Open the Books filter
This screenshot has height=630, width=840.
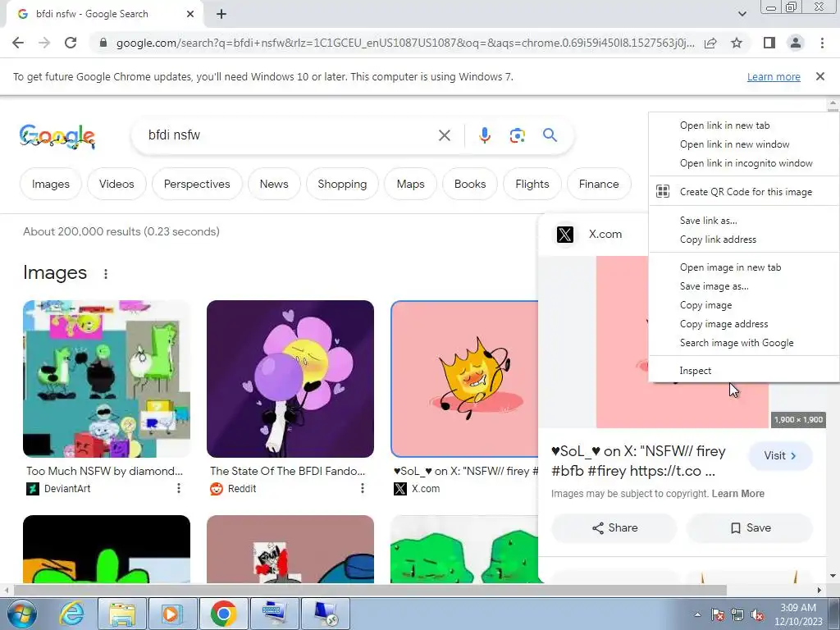click(470, 184)
